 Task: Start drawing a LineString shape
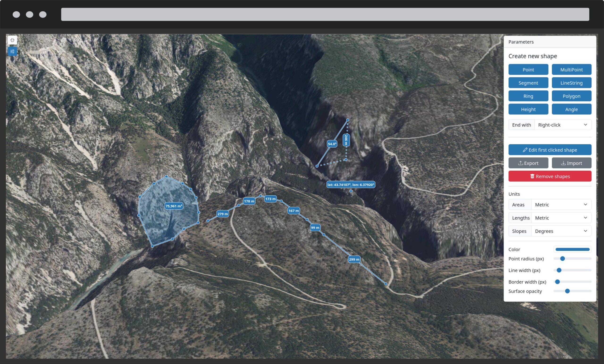(x=571, y=83)
